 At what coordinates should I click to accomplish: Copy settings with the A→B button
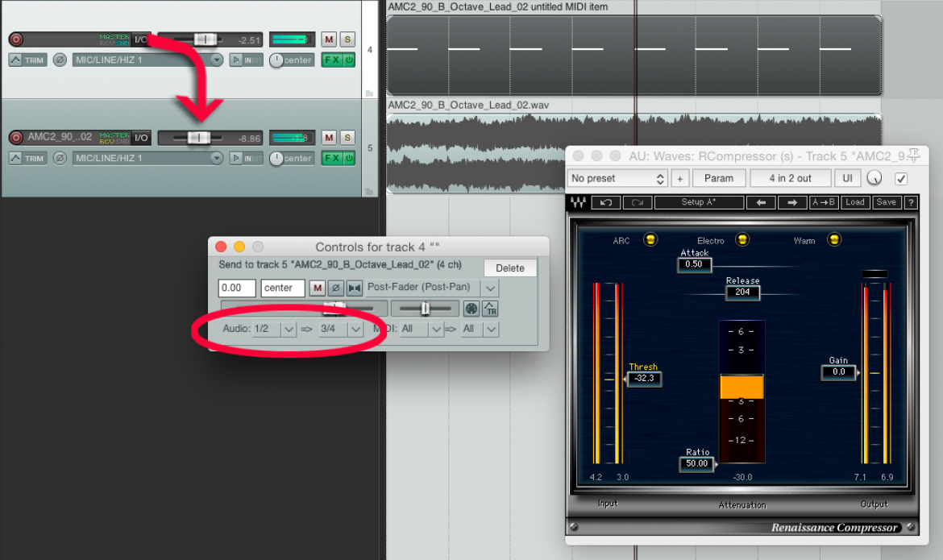click(824, 203)
